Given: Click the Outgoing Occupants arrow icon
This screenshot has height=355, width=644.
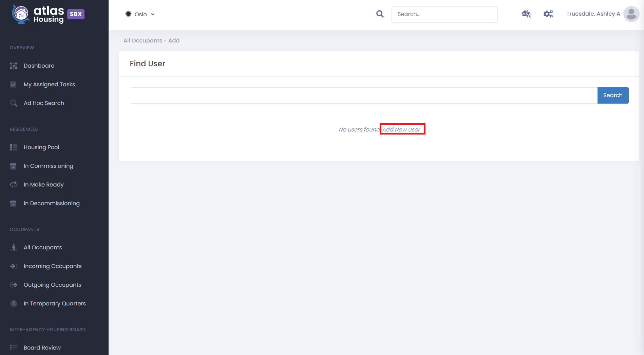Looking at the screenshot, I should 14,285.
